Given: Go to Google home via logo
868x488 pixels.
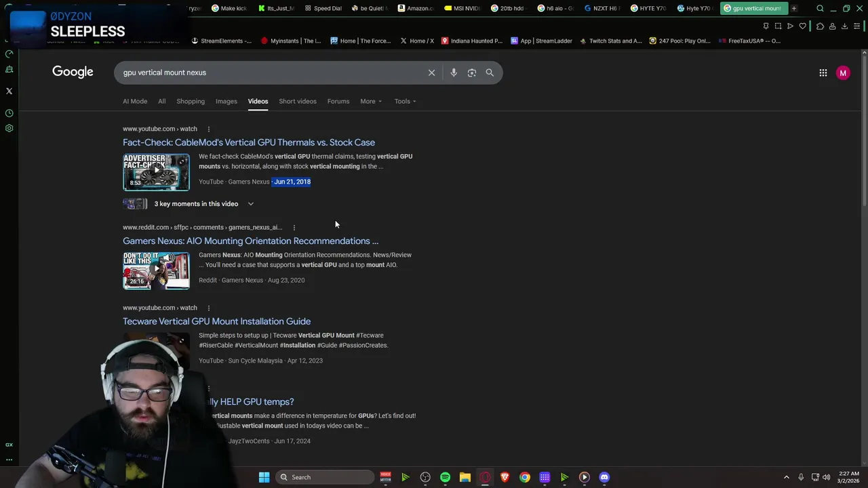Looking at the screenshot, I should (73, 72).
